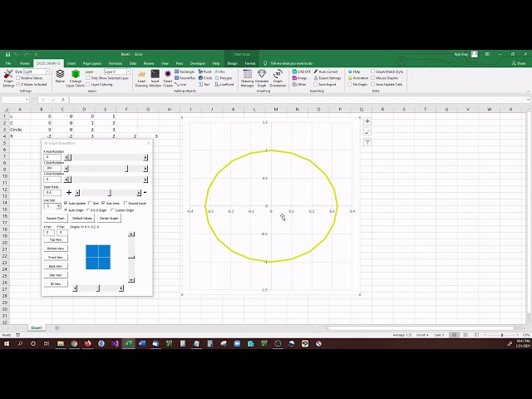Open the Developer tab
This screenshot has height=399, width=532.
click(198, 63)
